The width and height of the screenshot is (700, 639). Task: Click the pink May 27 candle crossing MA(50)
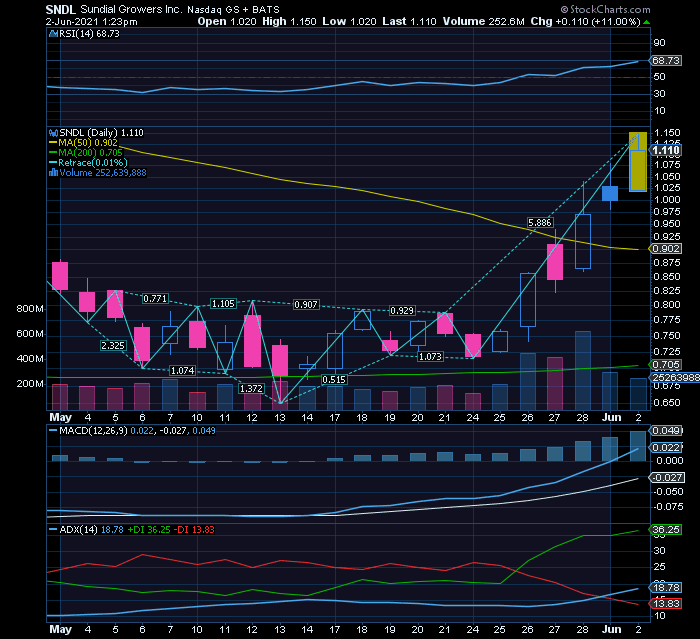(x=555, y=262)
